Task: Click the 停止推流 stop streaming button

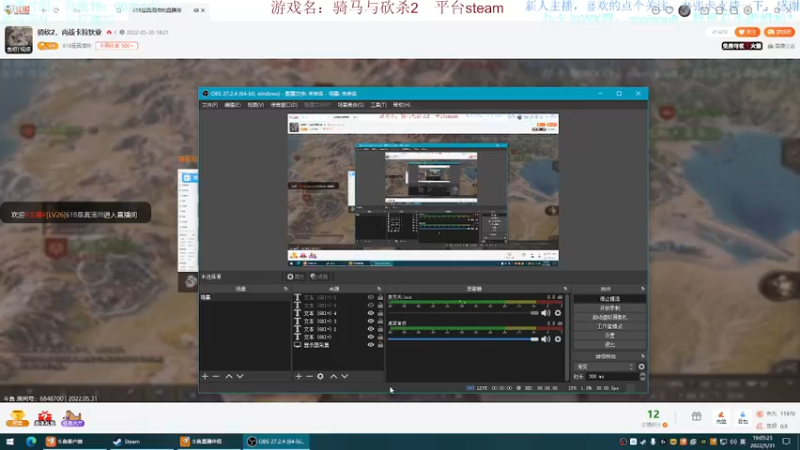Action: [x=610, y=298]
